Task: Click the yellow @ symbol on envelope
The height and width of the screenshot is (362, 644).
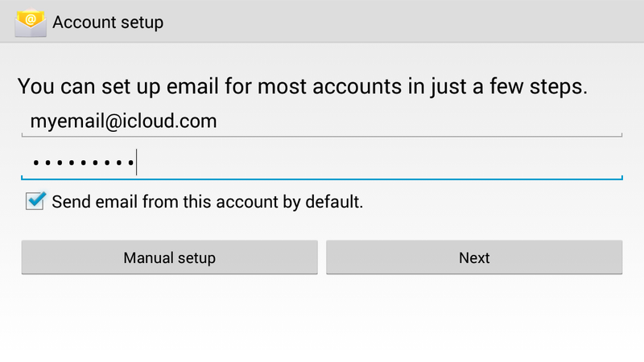Action: point(31,19)
